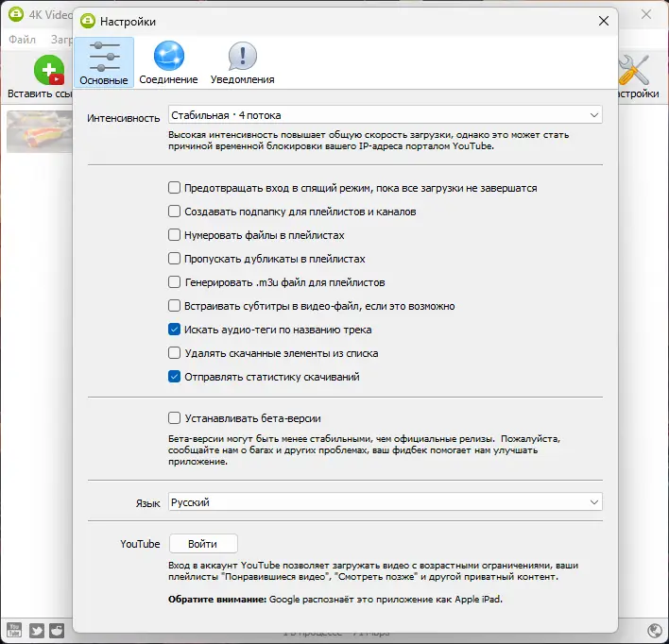
Task: Disable Отправлять статистику скачиваний
Action: pyautogui.click(x=174, y=377)
